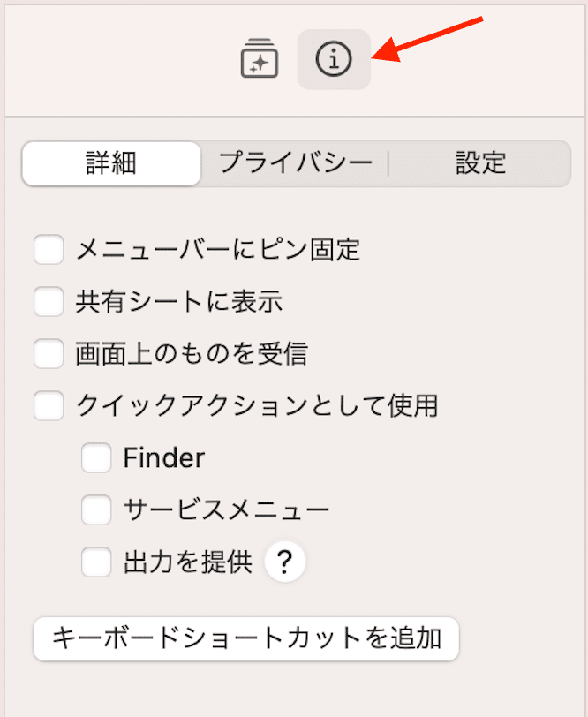Enable the メニューバーにピン固定 checkbox

[x=49, y=250]
